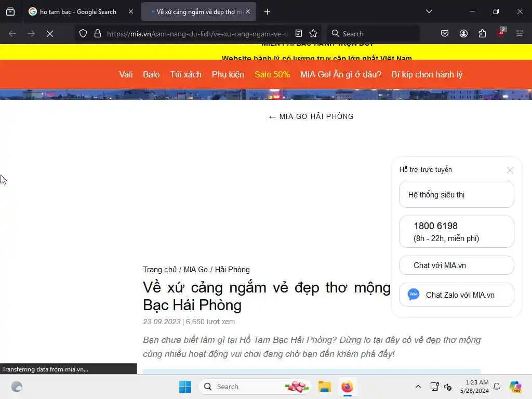
Task: Open a new tab with plus button
Action: point(268,12)
